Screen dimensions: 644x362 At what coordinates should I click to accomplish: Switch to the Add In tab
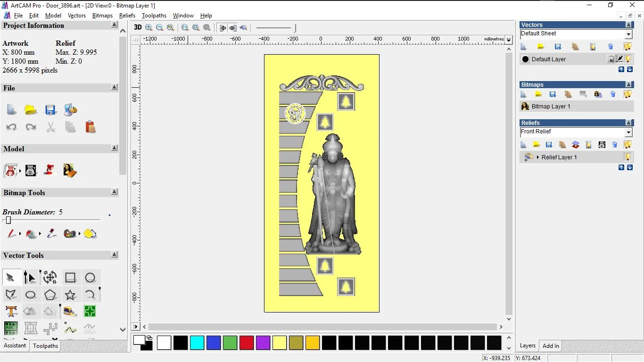pyautogui.click(x=551, y=346)
